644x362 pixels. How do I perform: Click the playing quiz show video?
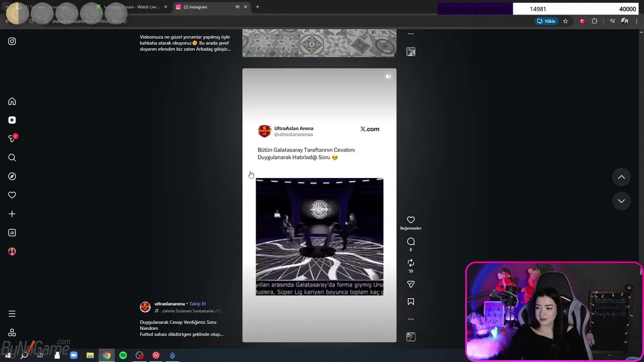tap(319, 236)
